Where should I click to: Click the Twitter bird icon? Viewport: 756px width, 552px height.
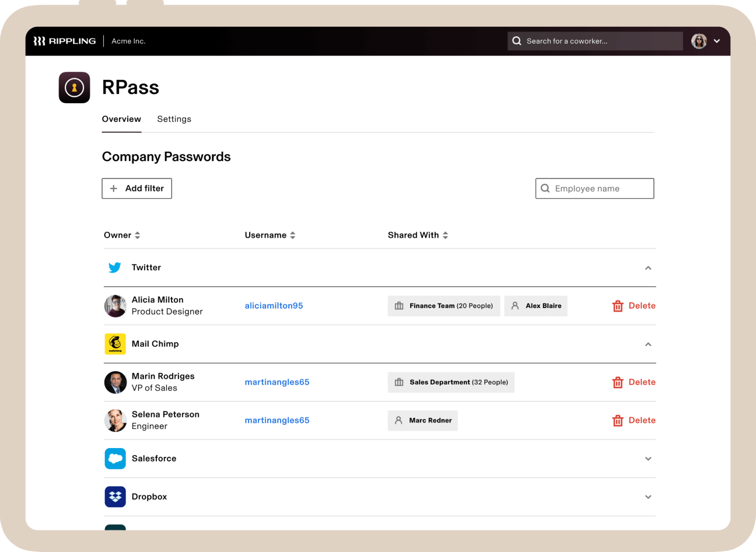coord(115,267)
